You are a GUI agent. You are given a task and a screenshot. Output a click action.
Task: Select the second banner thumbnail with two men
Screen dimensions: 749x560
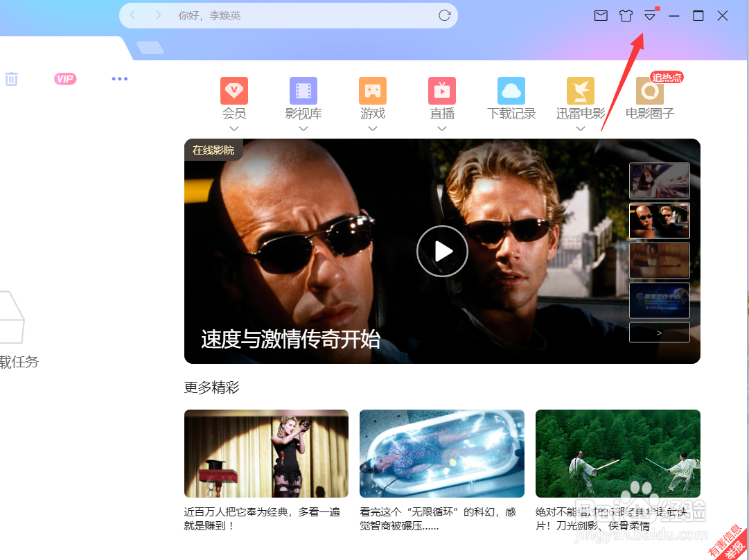659,221
